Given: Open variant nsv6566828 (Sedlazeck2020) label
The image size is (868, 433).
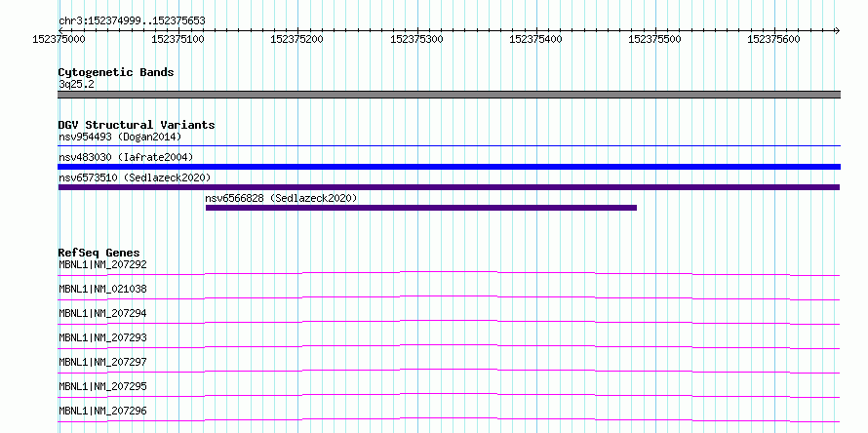Looking at the screenshot, I should point(281,198).
